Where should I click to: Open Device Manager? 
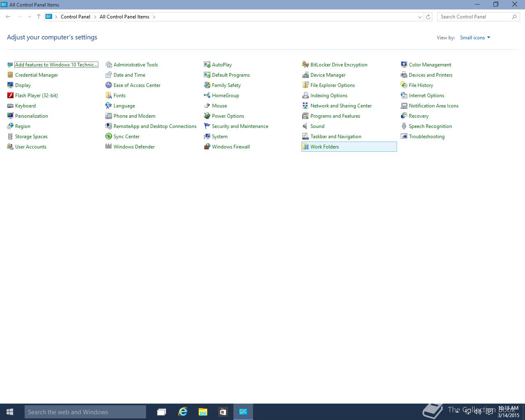[328, 75]
